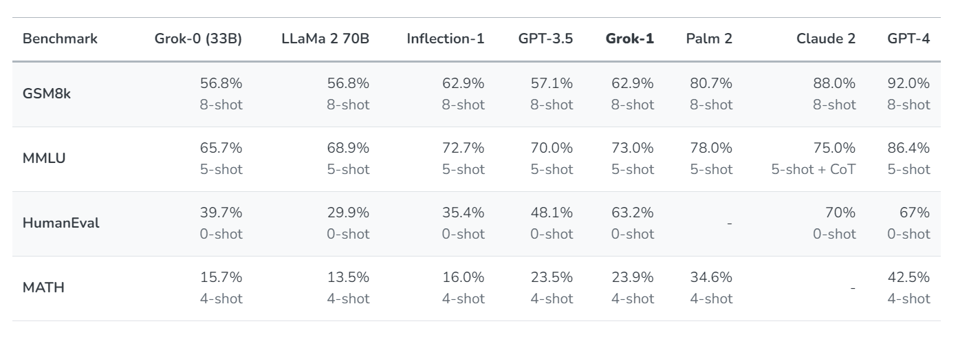Click Grok-1's 63.2% HumanEval score
This screenshot has width=980, height=337.
(633, 213)
